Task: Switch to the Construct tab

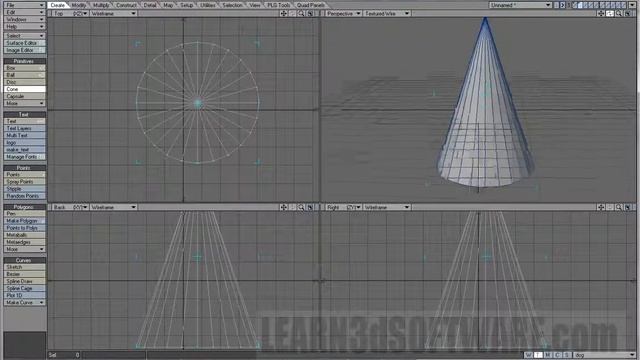Action: point(126,5)
